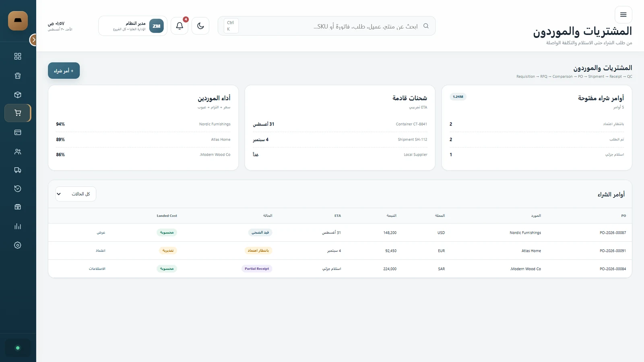Click the 224,000 value cell

coord(390,269)
